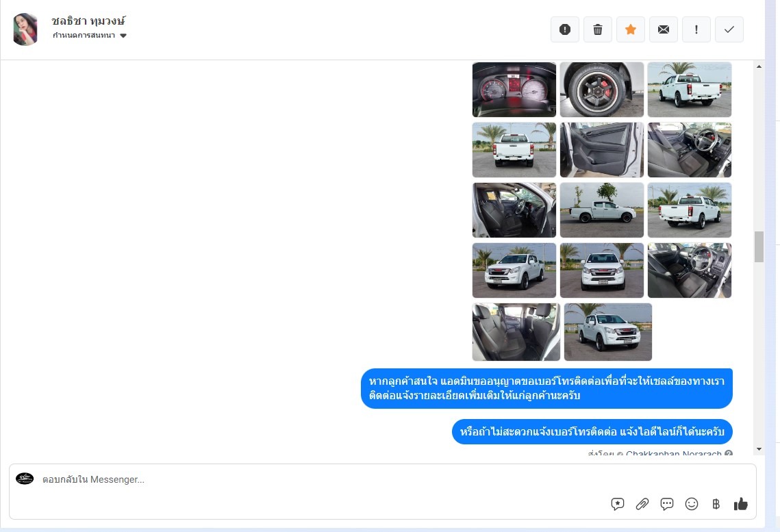Open the side profile pickup truck photo

[x=601, y=210]
